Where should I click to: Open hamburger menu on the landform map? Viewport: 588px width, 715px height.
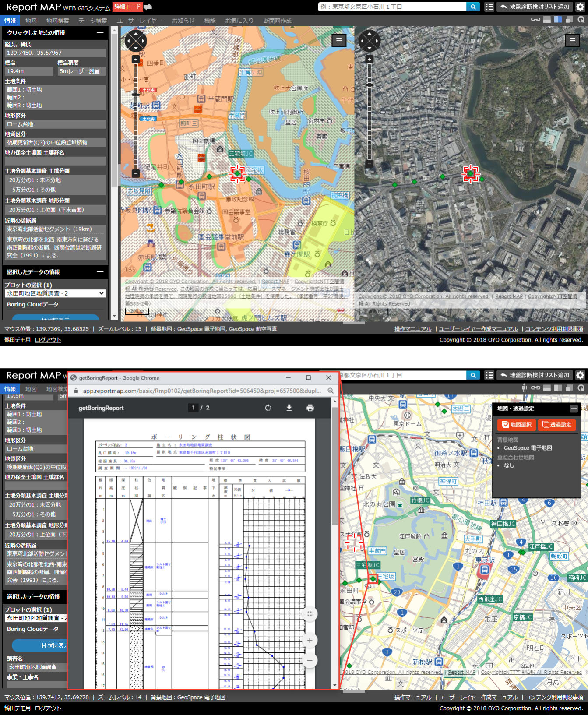click(339, 40)
